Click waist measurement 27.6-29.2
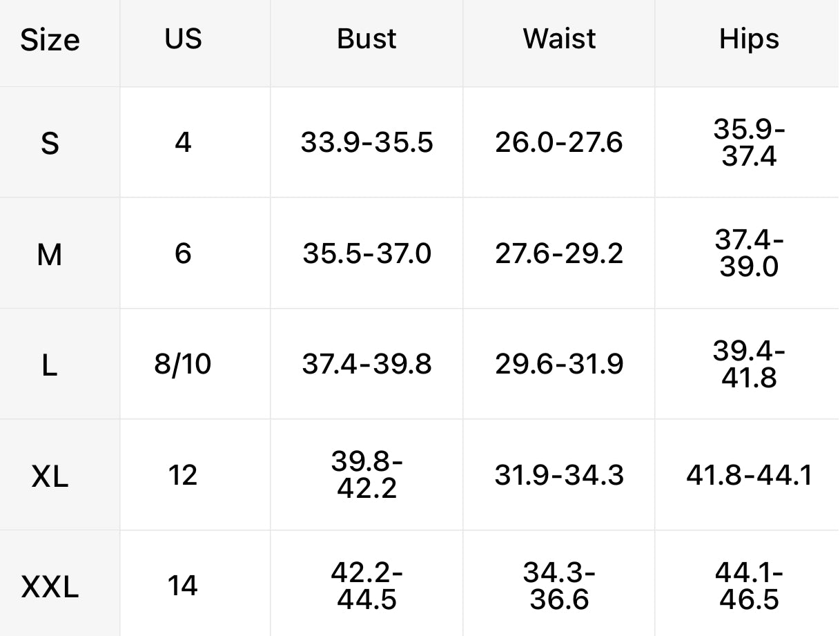The width and height of the screenshot is (840, 636). pyautogui.click(x=559, y=253)
